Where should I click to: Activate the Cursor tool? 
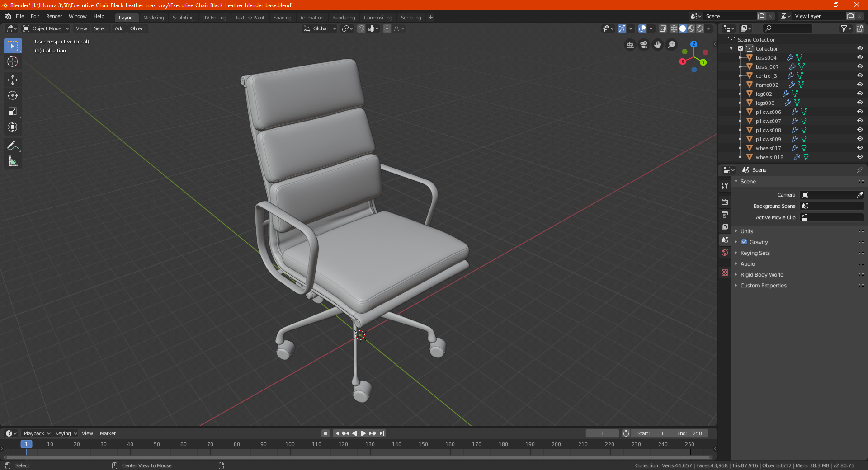[13, 62]
